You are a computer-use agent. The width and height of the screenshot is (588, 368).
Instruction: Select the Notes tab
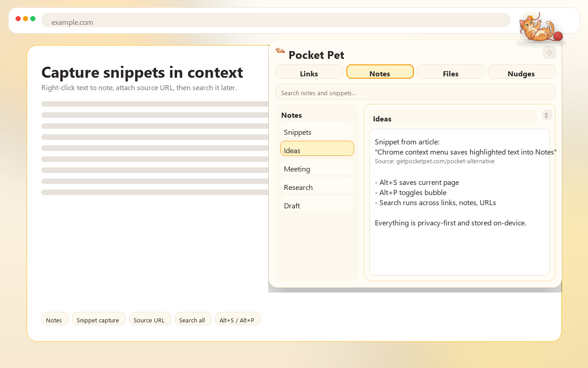(380, 72)
